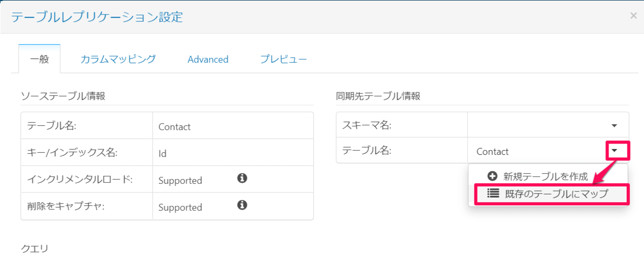Open the カラムマッピング tab
The height and width of the screenshot is (257, 644).
118,59
